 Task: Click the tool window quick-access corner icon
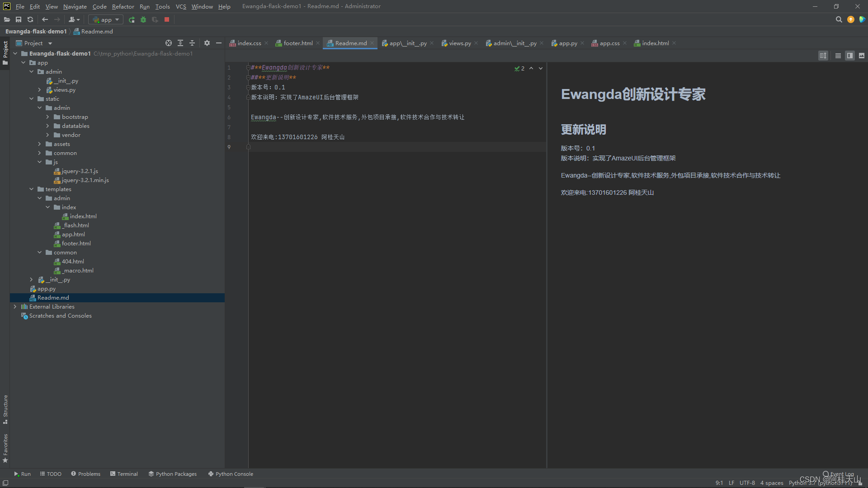pos(5,483)
